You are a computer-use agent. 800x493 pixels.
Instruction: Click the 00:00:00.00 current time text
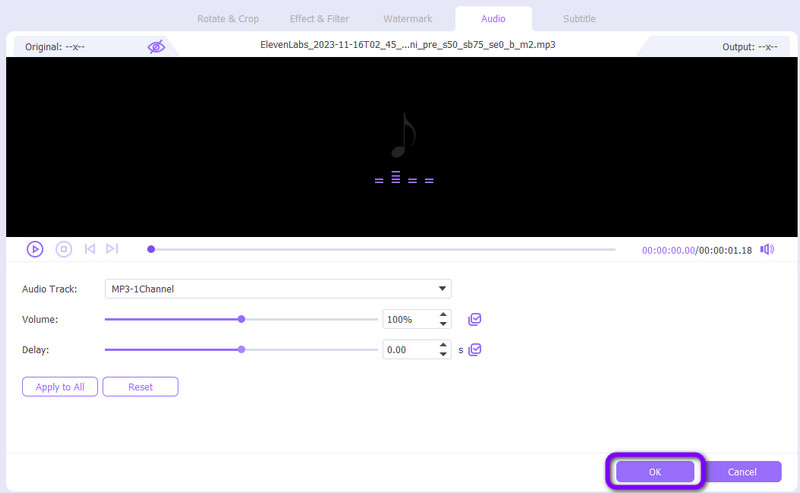pyautogui.click(x=668, y=251)
